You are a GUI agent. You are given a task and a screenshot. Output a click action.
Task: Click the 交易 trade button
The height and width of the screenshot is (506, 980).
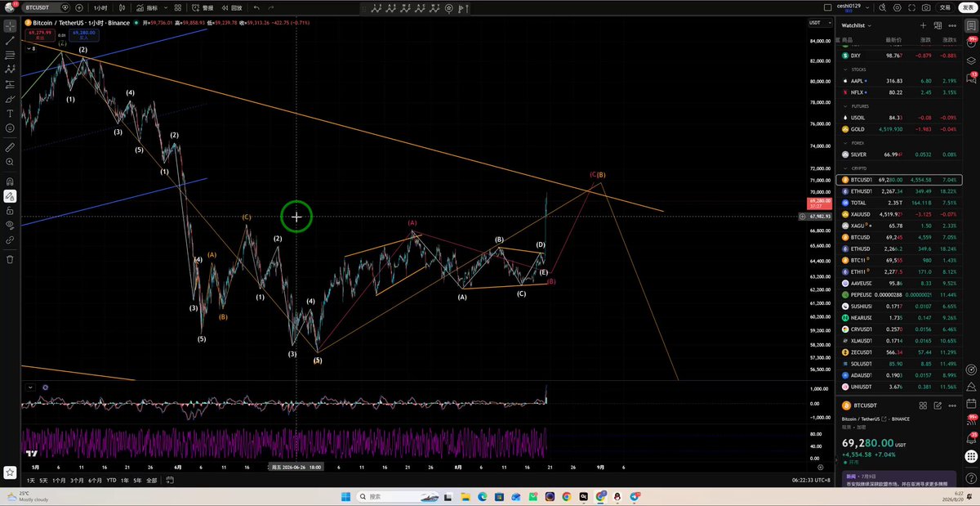click(x=945, y=7)
